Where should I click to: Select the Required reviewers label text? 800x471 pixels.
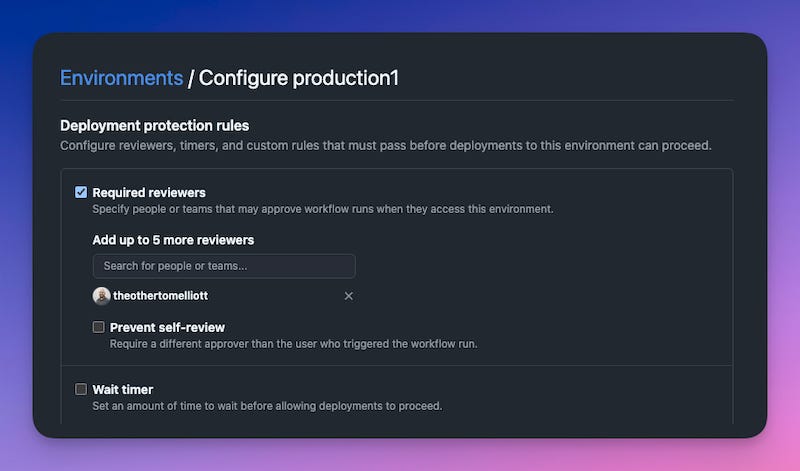click(149, 192)
